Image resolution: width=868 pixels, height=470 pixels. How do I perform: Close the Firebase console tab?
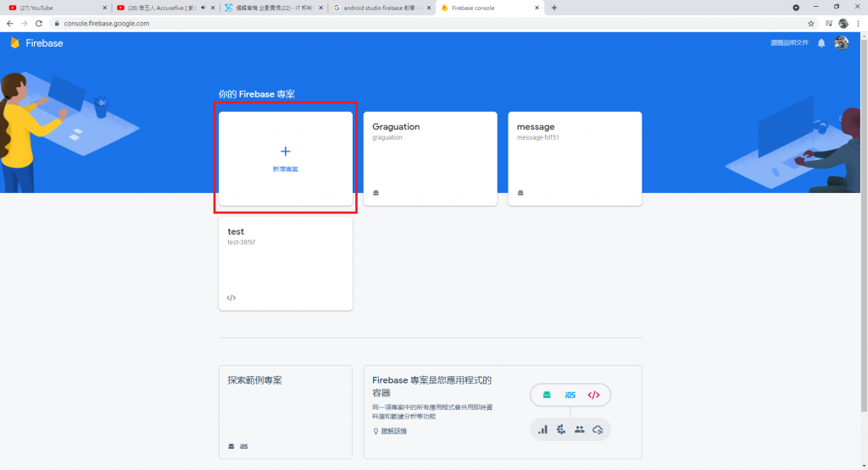[x=537, y=8]
